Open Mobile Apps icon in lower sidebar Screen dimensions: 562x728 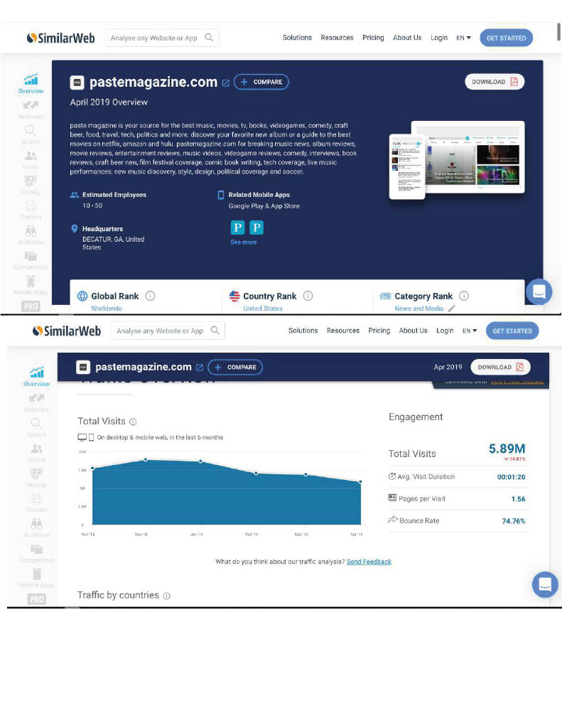coord(37,574)
